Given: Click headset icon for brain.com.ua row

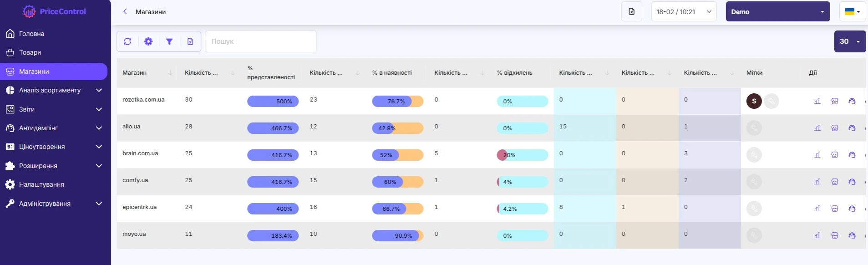Looking at the screenshot, I should [x=852, y=155].
